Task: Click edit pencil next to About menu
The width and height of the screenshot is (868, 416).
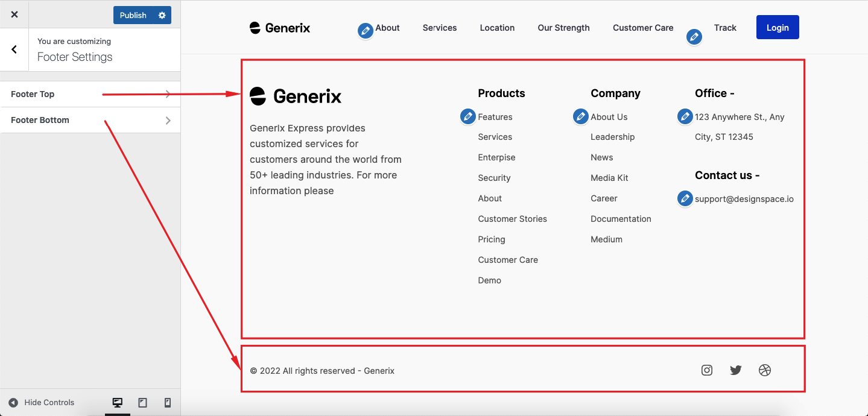Action: (366, 31)
